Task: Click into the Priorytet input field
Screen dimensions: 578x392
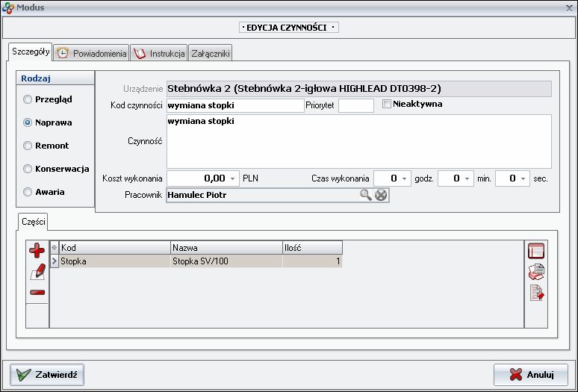Action: tap(355, 105)
